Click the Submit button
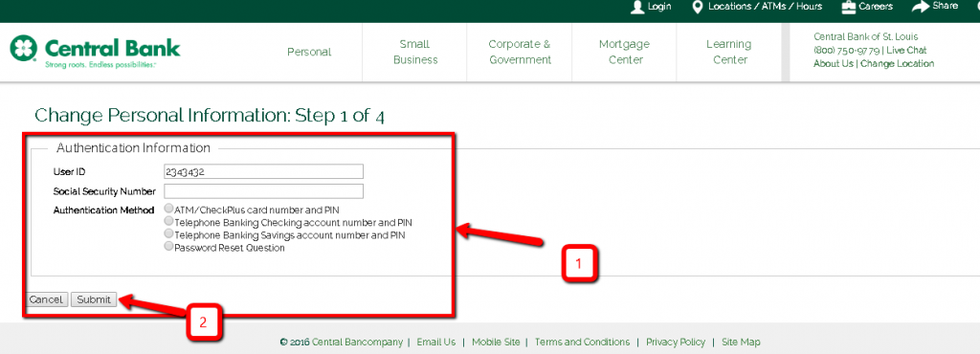980x354 pixels. point(94,299)
